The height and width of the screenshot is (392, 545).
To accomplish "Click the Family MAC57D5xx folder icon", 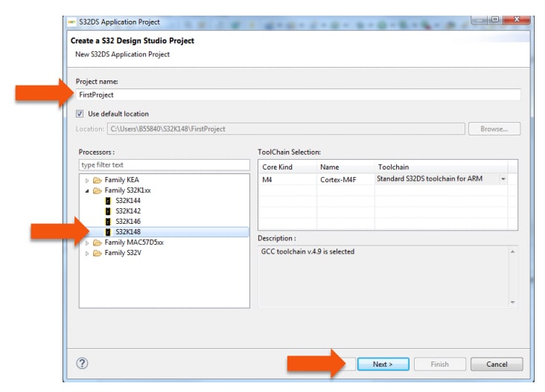I will (x=98, y=242).
